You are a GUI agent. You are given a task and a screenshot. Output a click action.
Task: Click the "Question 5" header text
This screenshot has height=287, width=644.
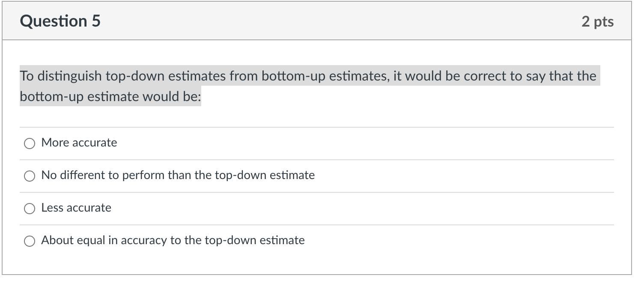[x=60, y=20]
